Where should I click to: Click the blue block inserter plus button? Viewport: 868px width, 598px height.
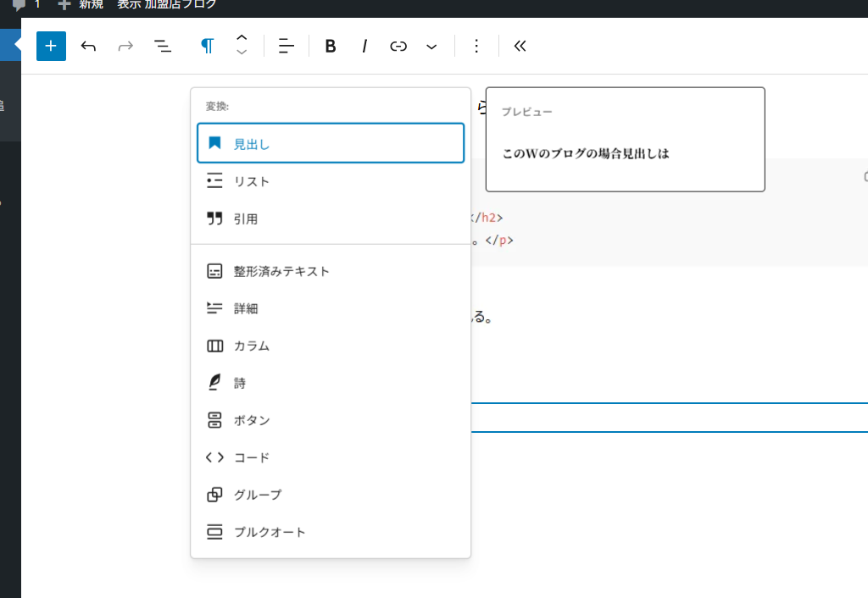[x=51, y=46]
